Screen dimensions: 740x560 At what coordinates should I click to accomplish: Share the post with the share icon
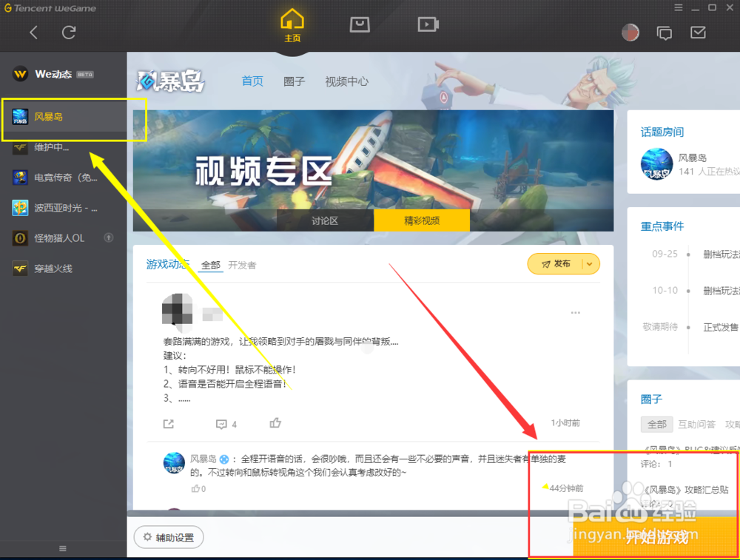[x=169, y=424]
